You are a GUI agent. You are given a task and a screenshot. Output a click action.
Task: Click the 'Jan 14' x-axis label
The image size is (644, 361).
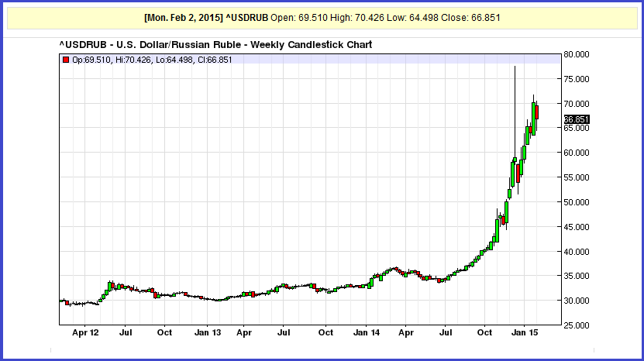tap(367, 332)
